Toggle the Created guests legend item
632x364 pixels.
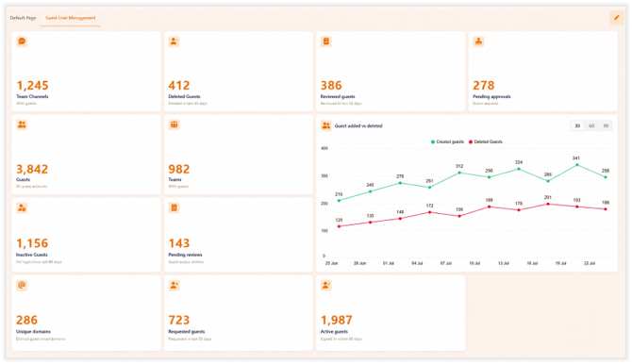(x=447, y=141)
